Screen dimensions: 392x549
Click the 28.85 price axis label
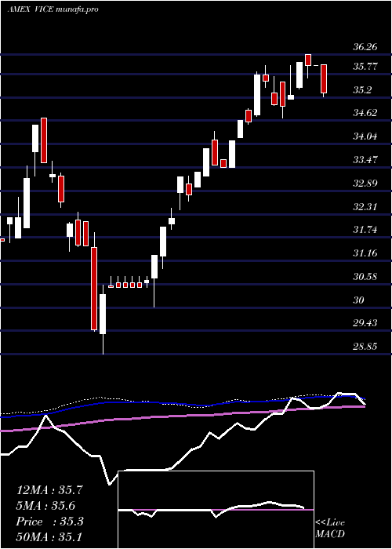coord(365,347)
